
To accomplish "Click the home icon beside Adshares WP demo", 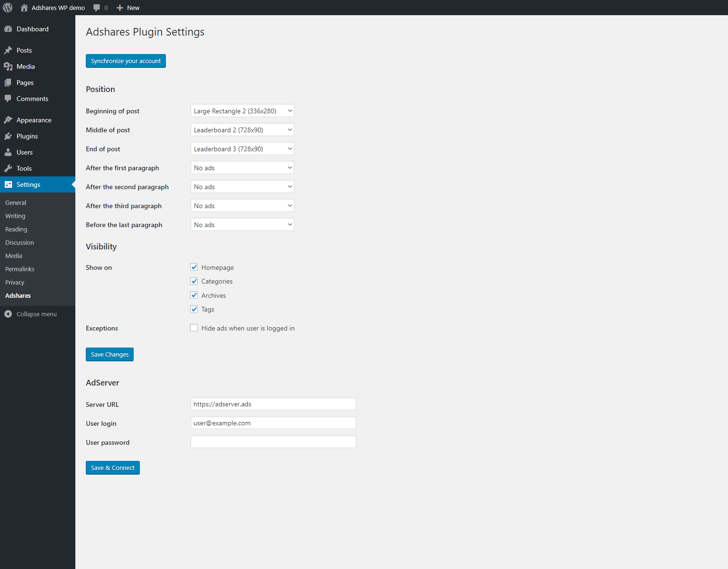I will 24,8.
